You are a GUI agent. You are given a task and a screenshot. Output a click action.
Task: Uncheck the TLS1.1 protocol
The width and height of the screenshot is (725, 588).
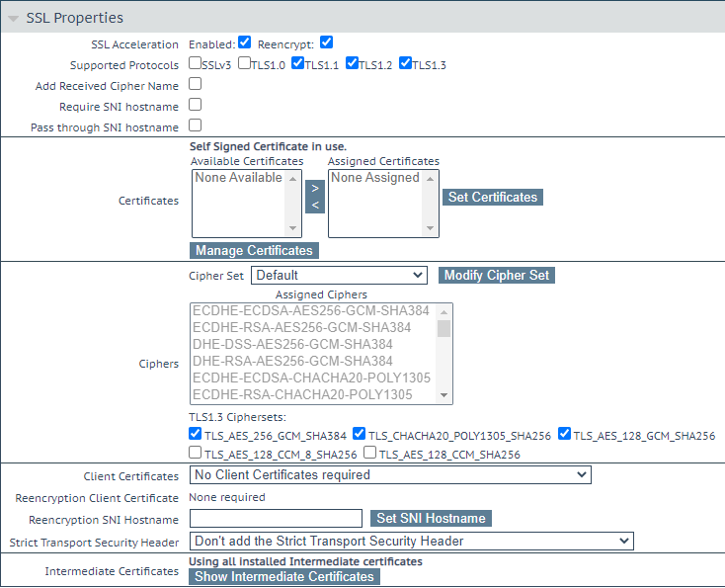(297, 63)
